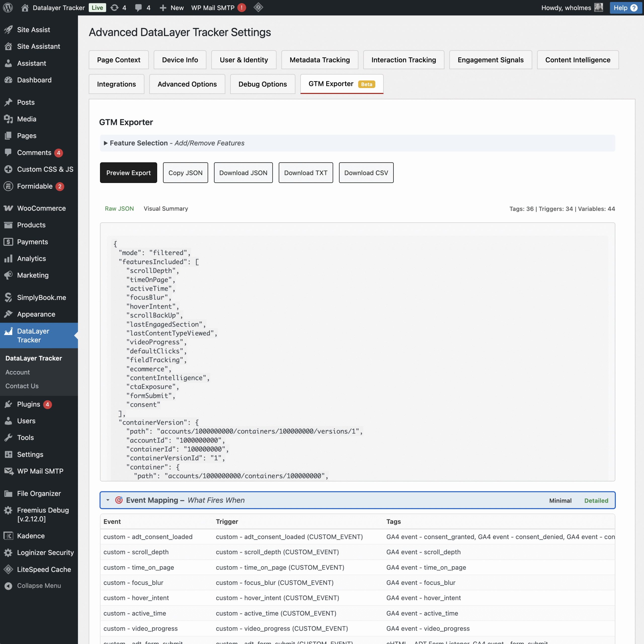This screenshot has height=644, width=644.
Task: Open the Metadata Tracking tab
Action: (320, 60)
